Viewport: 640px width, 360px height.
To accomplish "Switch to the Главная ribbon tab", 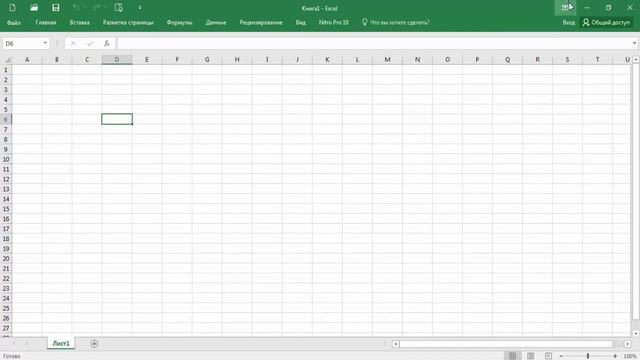I will tap(46, 22).
